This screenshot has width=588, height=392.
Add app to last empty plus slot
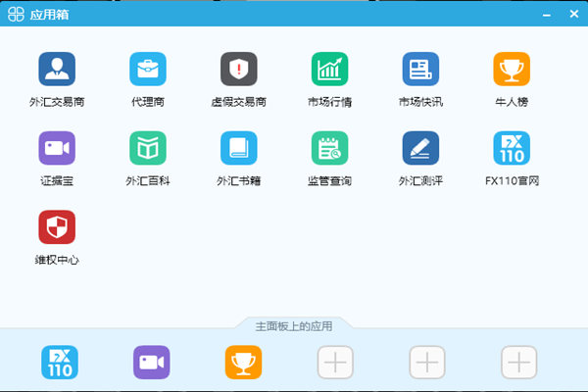point(519,363)
